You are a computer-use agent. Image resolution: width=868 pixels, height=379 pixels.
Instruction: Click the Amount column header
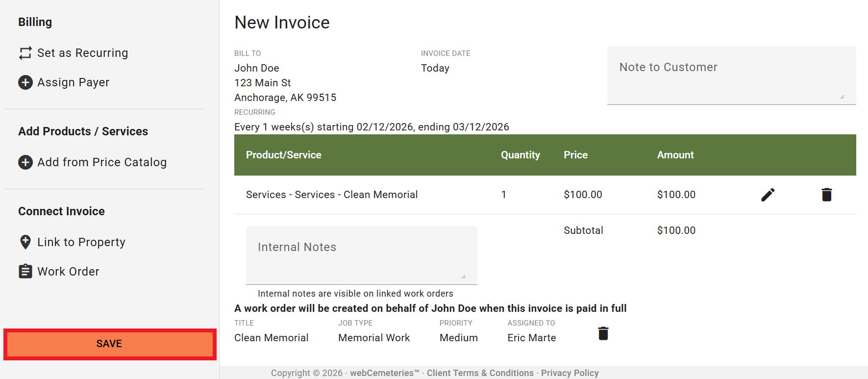[x=675, y=155]
